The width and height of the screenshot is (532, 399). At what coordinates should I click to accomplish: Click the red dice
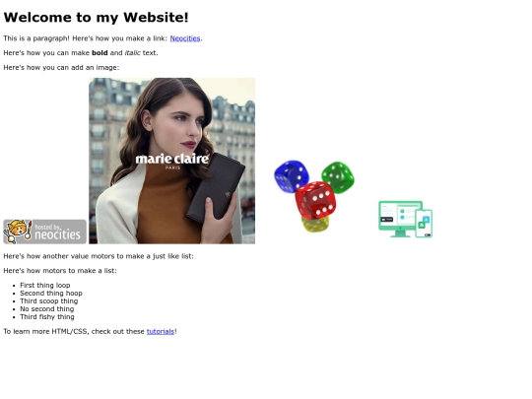point(315,200)
